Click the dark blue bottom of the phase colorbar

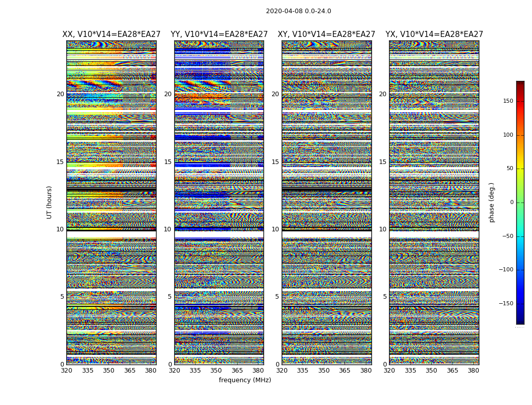[520, 321]
